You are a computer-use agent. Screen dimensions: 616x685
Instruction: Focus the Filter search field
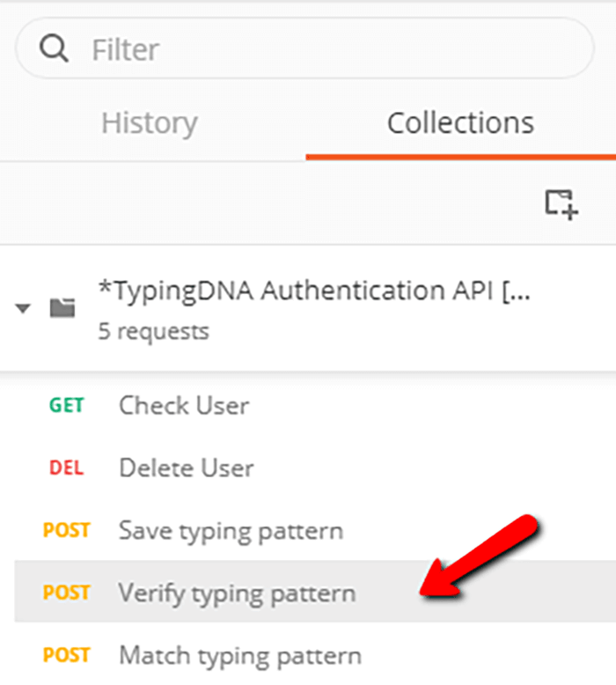(x=304, y=48)
